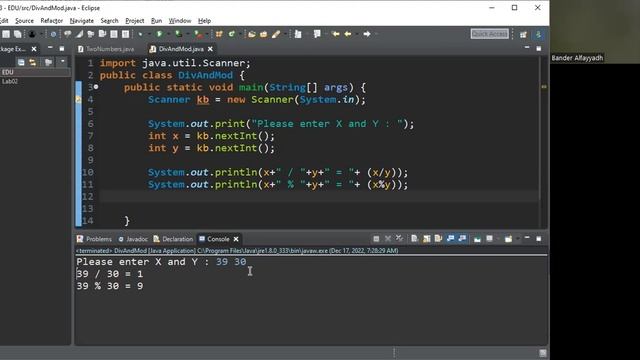Click the green Run button in toolbar
Viewport: 640px width, 360px height.
160,34
